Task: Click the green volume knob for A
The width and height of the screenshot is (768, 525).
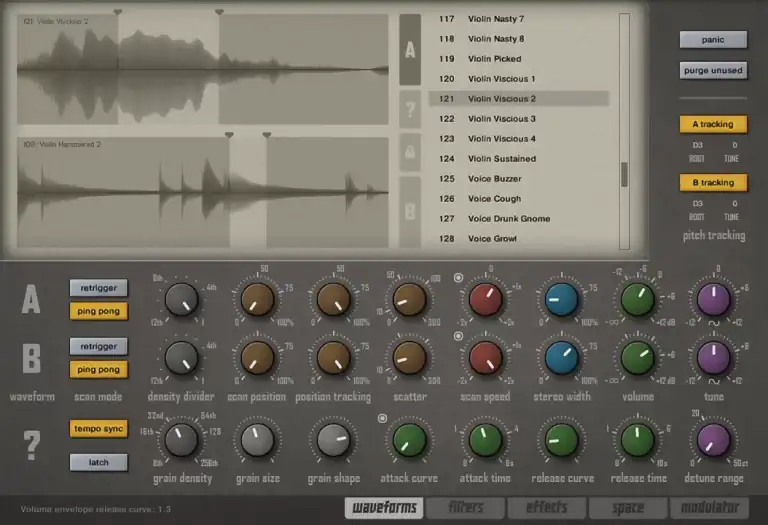Action: pos(638,300)
